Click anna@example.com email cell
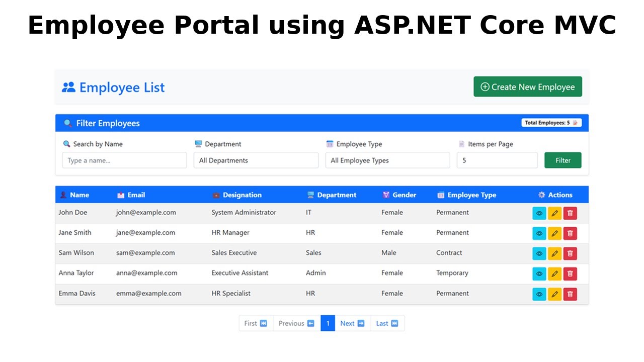Screen dimensions: 644x362 (146, 273)
